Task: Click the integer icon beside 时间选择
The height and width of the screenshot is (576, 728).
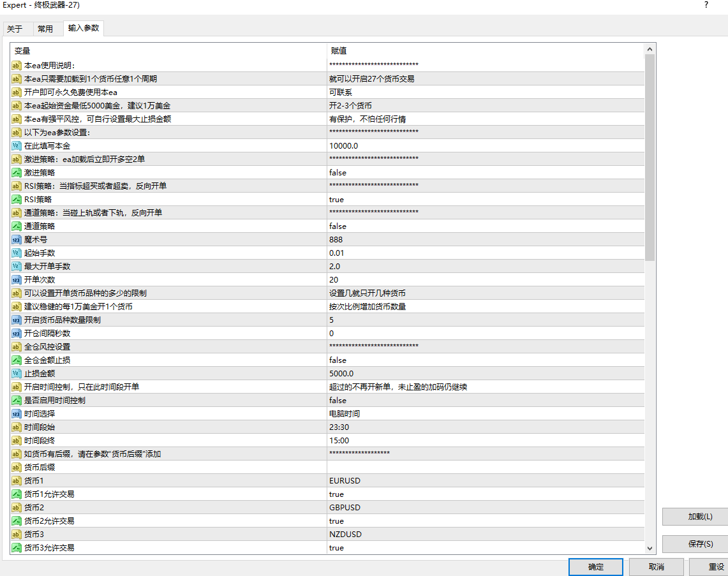Action: click(16, 413)
